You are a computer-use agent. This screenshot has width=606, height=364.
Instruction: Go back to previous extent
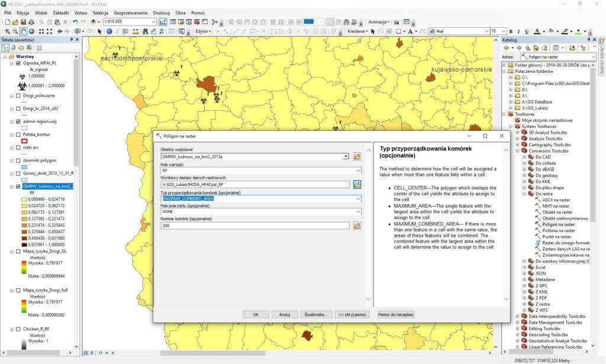pos(60,31)
